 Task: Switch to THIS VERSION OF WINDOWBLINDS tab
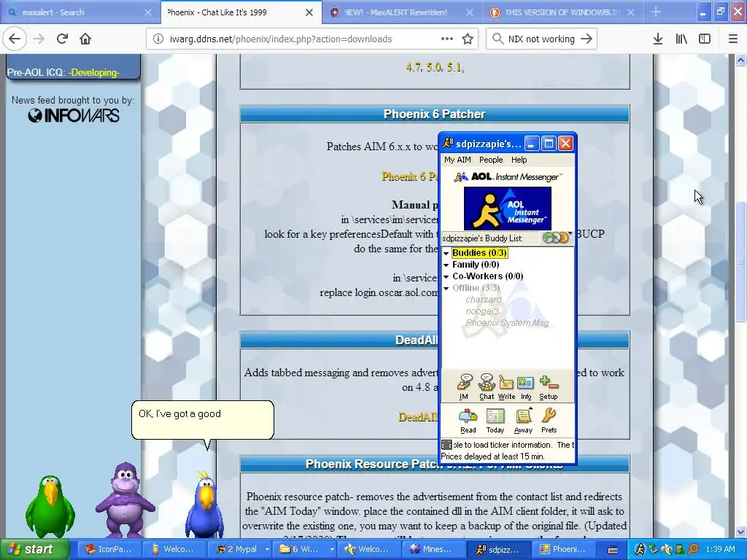click(562, 12)
